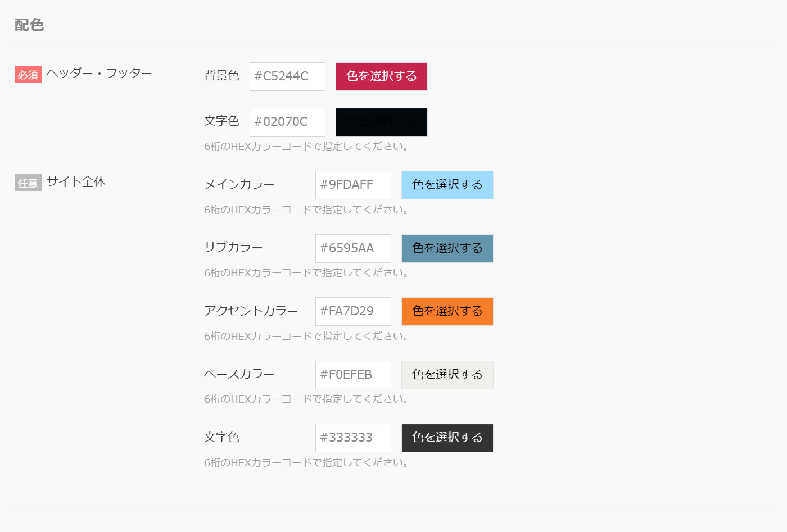The width and height of the screenshot is (787, 532).
Task: Click the gray 任意 optional badge
Action: click(28, 183)
